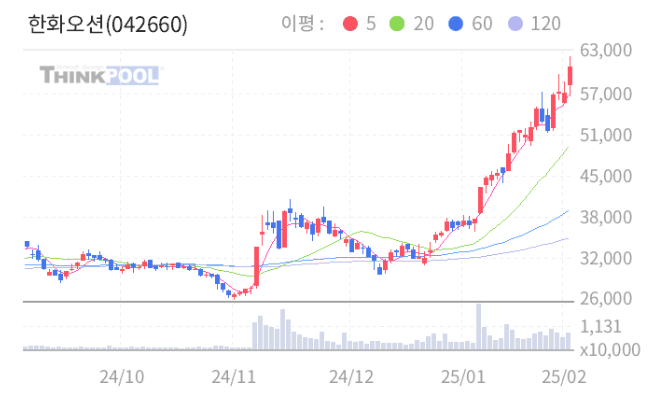Screen dimensions: 655x399
Task: Click the blue 60-day moving average dot
Action: pos(455,24)
